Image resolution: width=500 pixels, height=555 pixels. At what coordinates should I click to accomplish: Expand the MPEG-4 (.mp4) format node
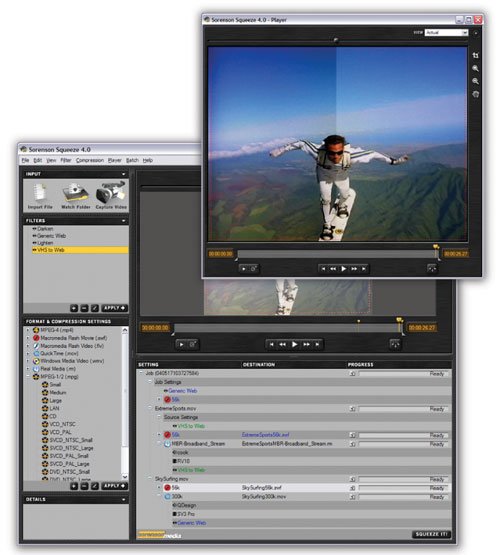click(x=28, y=330)
